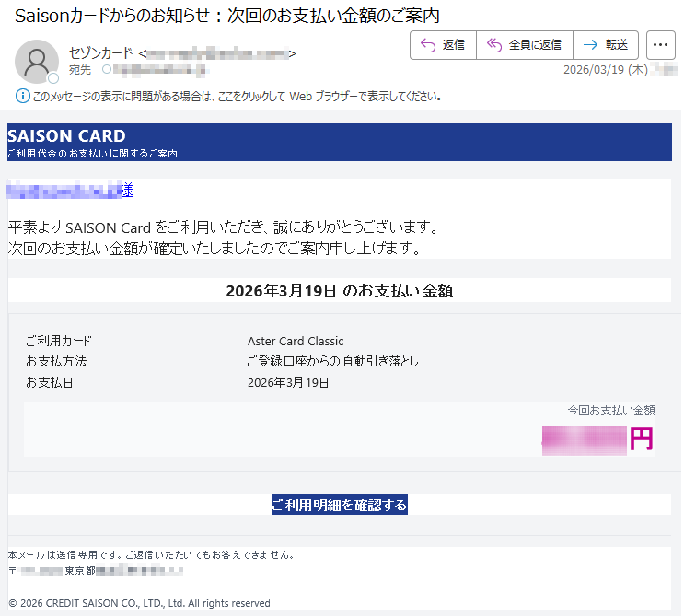Click the 転送 forward button
Screen dimensions: 684x616
point(606,45)
